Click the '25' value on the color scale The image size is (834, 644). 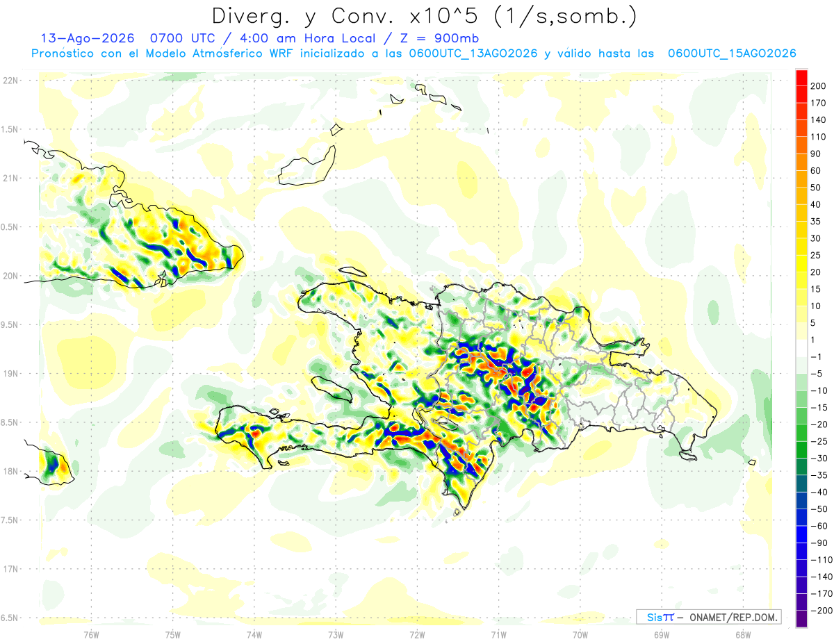816,256
